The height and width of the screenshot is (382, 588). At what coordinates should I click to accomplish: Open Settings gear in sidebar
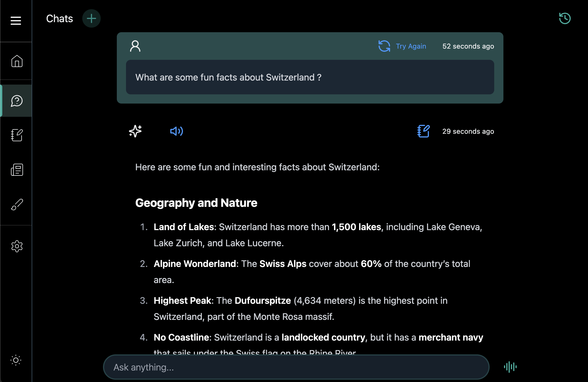pyautogui.click(x=17, y=246)
